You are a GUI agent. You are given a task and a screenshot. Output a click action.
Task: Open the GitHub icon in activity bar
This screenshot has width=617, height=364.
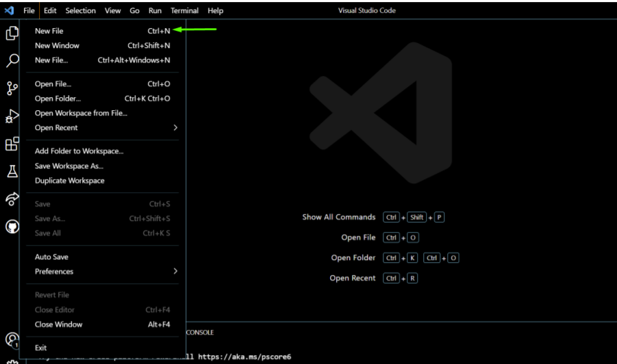click(12, 226)
